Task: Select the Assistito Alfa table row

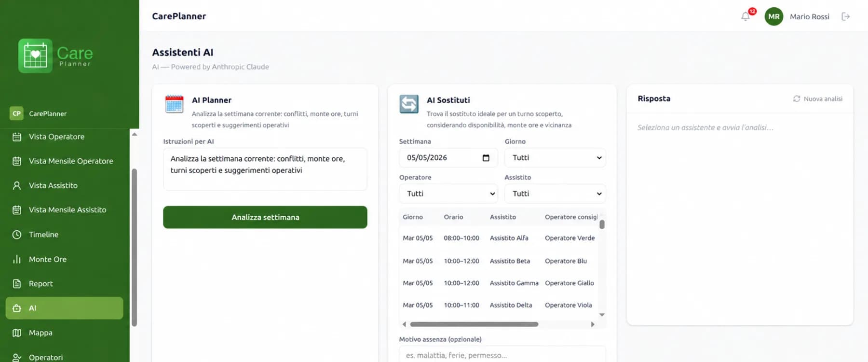Action: (499, 238)
